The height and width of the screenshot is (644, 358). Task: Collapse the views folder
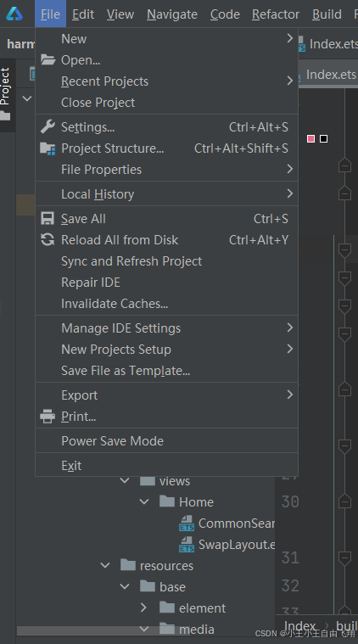[x=125, y=480]
